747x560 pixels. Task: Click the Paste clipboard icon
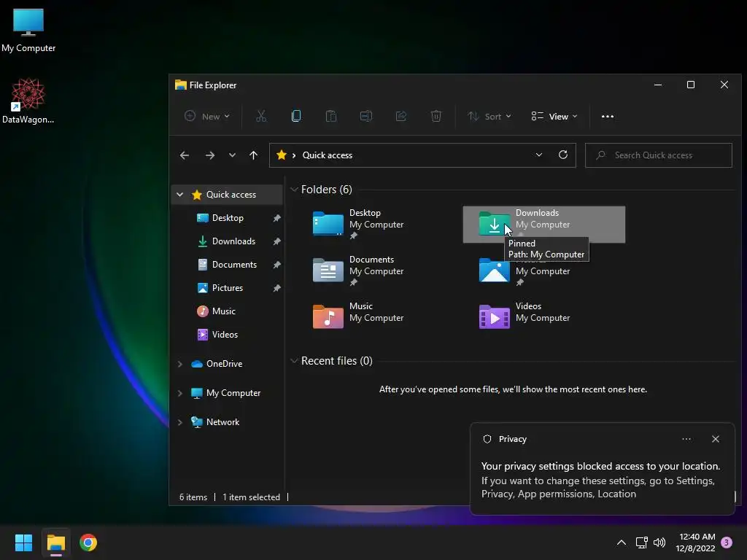click(331, 116)
